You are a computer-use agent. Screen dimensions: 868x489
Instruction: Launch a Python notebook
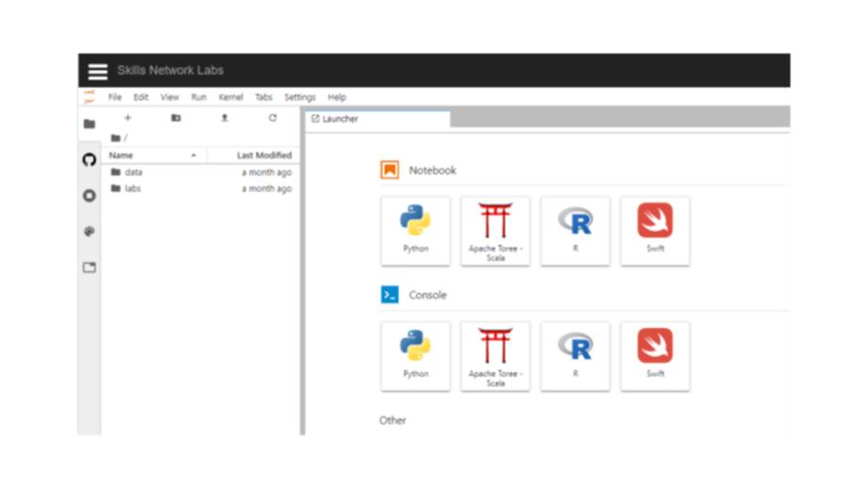click(415, 230)
